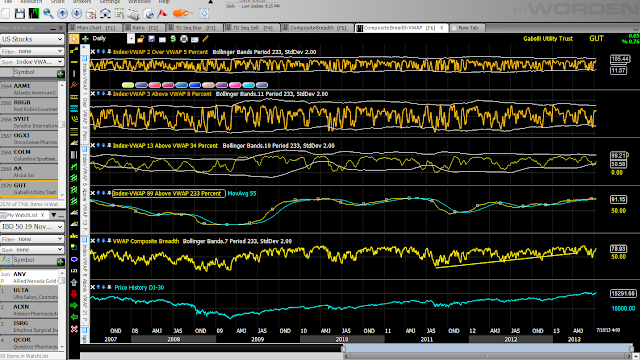Pick the lime green color swatch
This screenshot has width=640, height=360.
pos(128,85)
